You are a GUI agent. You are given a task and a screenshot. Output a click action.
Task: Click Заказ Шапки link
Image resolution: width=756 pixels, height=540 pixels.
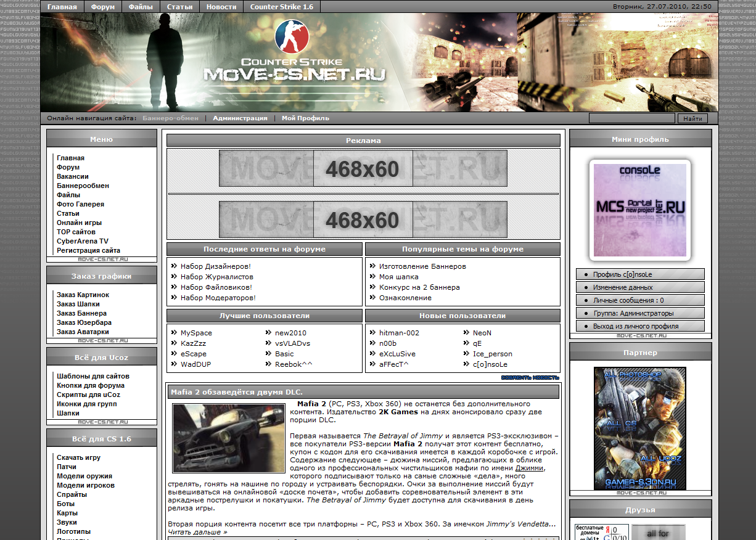tap(78, 304)
